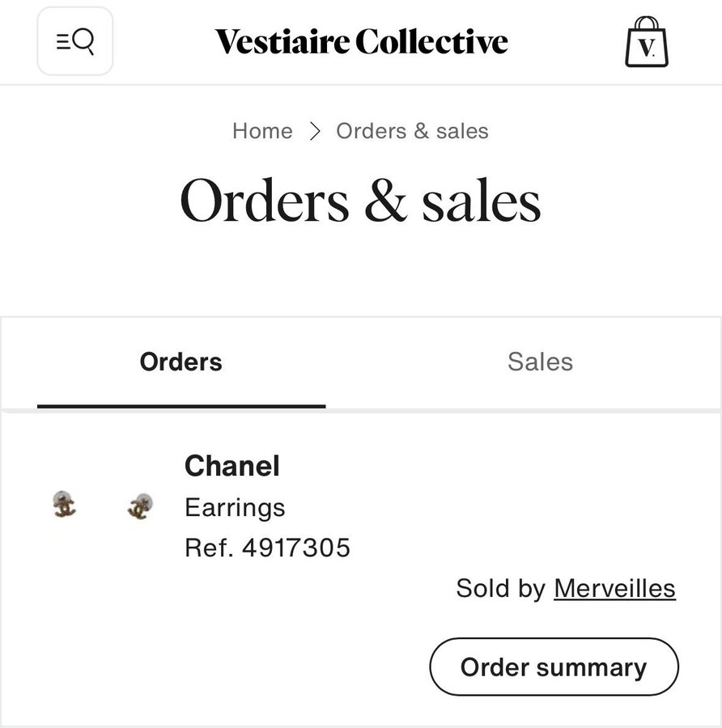Open the menu and search icon
Image resolution: width=722 pixels, height=728 pixels.
tap(75, 41)
